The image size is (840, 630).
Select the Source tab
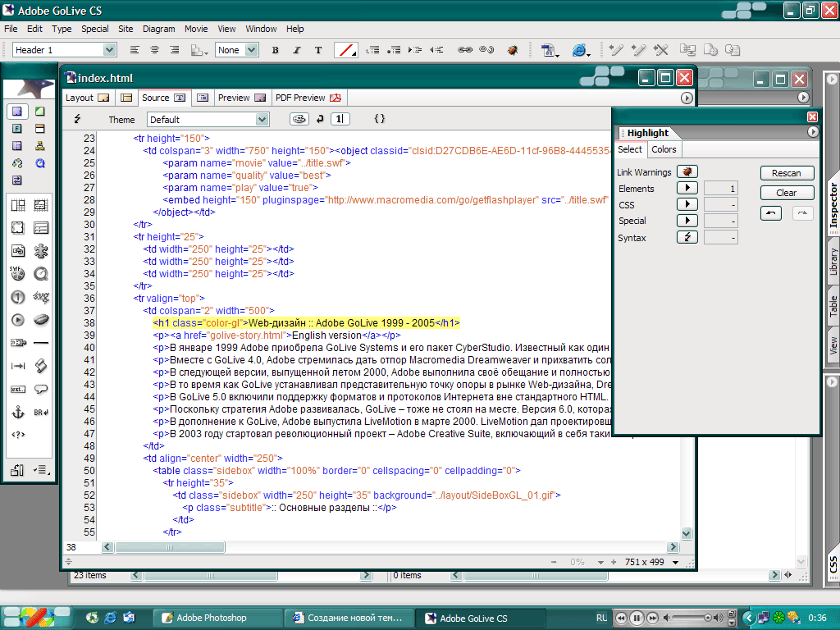[x=164, y=98]
